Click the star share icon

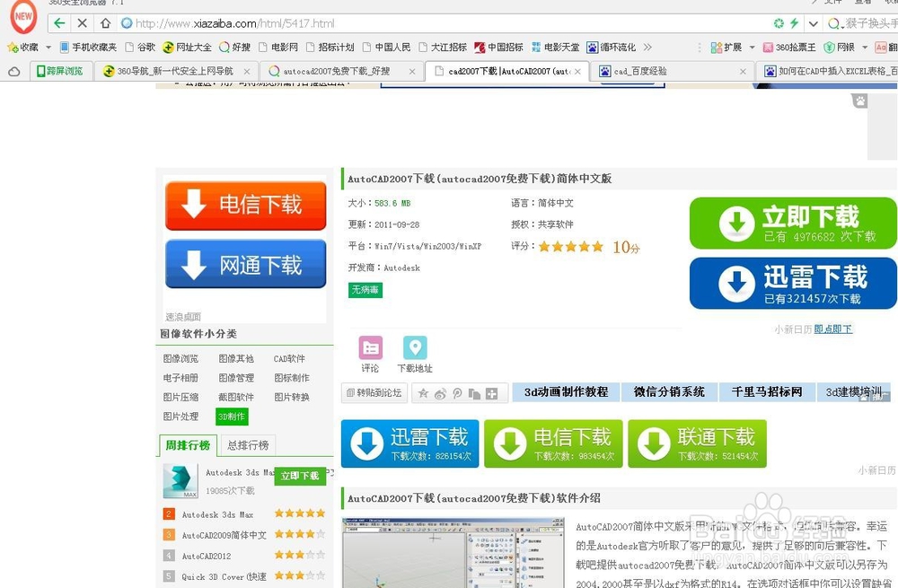[x=423, y=393]
